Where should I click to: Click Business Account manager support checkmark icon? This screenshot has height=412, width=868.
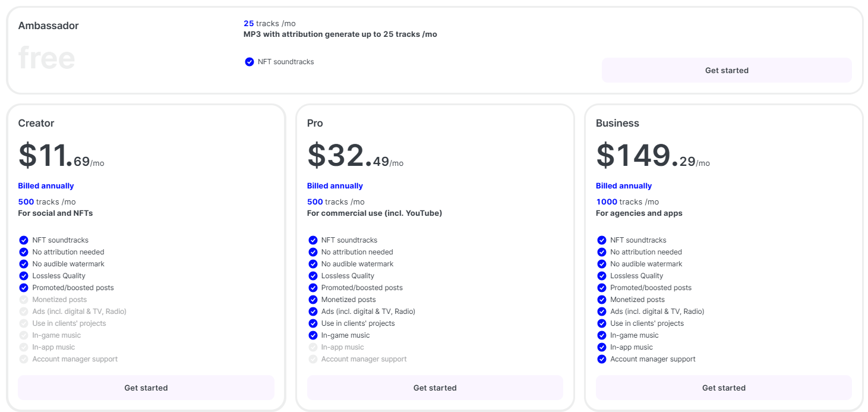tap(602, 359)
